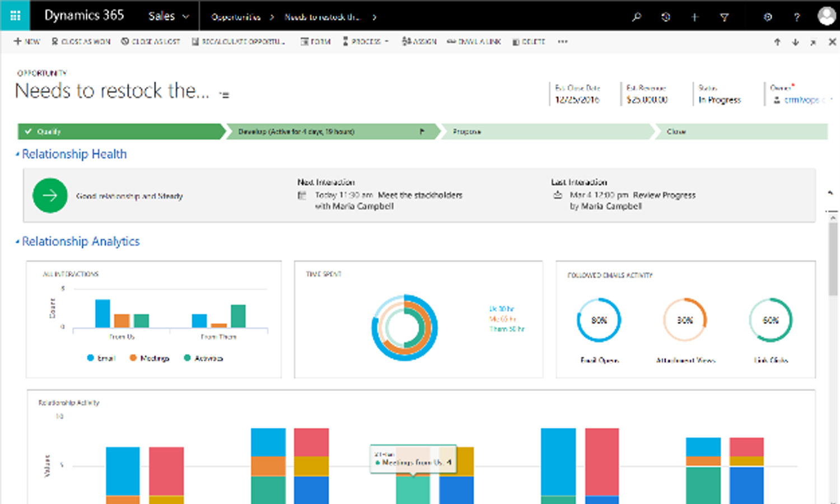Click Email a Link command
The image size is (840, 504).
coord(474,41)
